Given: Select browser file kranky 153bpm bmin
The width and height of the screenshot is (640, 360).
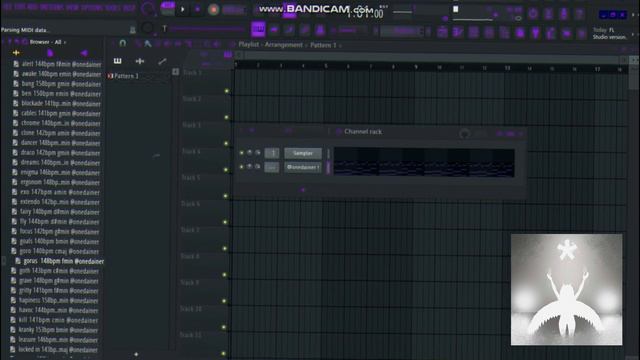Looking at the screenshot, I should 55,330.
